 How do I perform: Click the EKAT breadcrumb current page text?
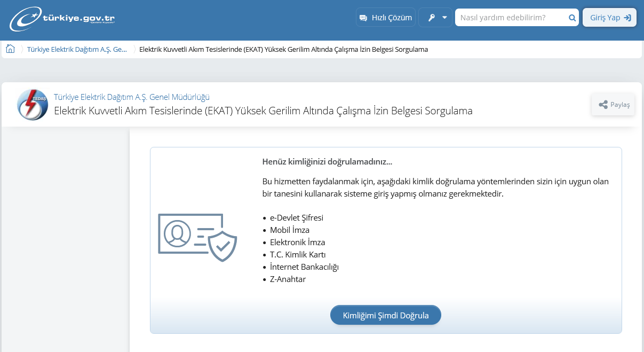coord(283,49)
